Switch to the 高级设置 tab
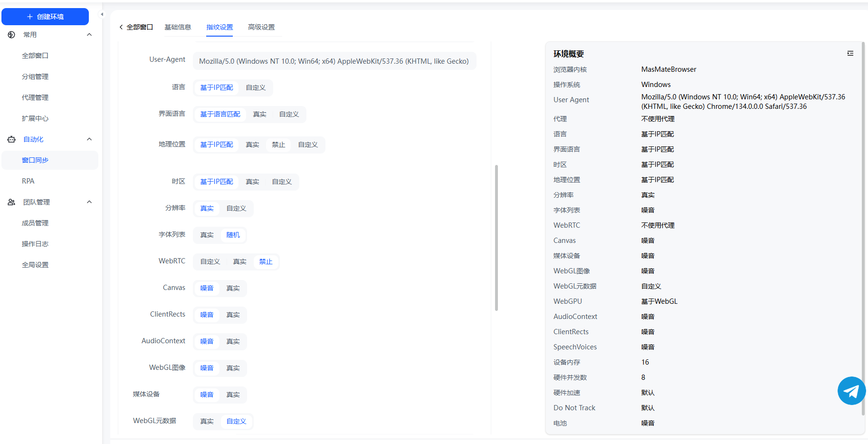Image resolution: width=868 pixels, height=444 pixels. 261,27
